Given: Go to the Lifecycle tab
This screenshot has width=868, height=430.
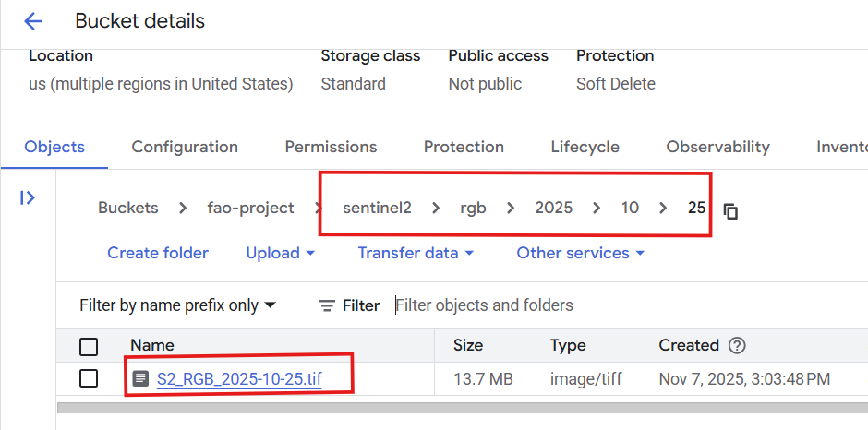Looking at the screenshot, I should click(585, 147).
